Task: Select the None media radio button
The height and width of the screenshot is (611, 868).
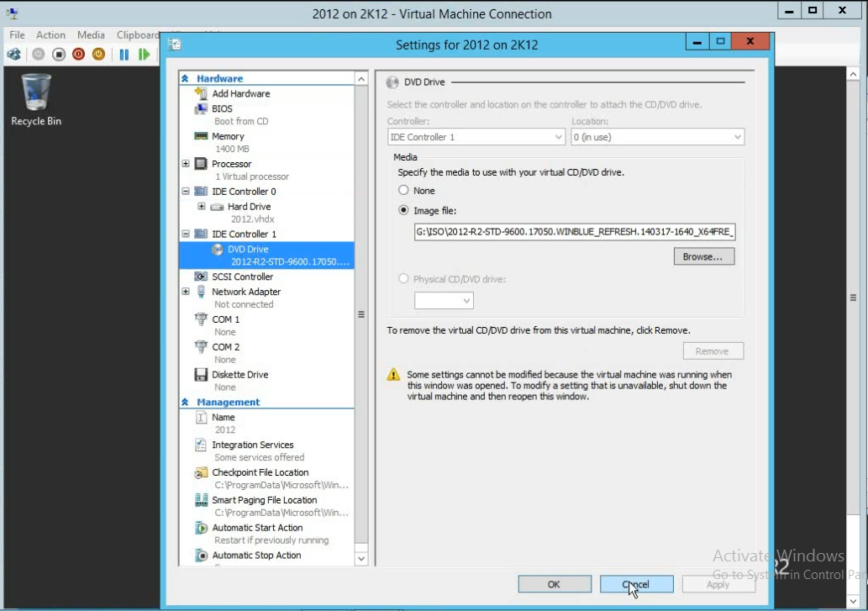Action: [403, 191]
